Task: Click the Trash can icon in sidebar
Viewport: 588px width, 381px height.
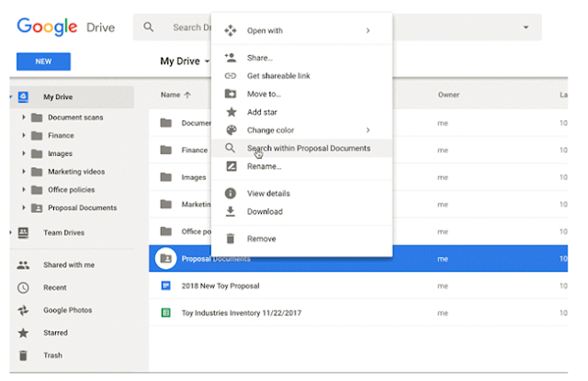Action: 23,355
